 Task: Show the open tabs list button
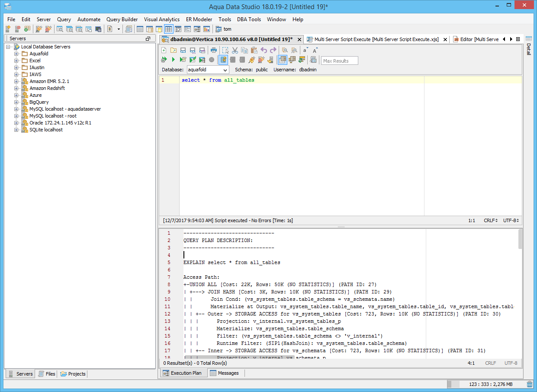pyautogui.click(x=518, y=39)
